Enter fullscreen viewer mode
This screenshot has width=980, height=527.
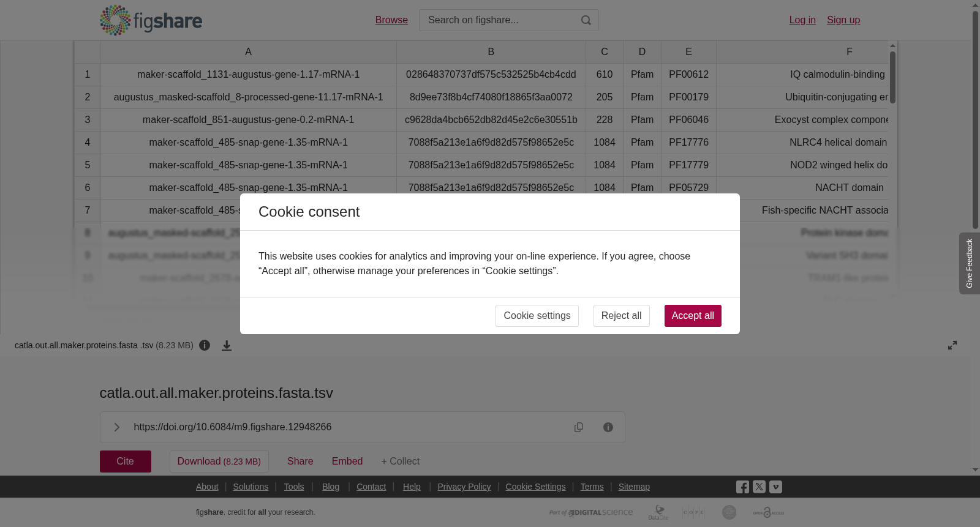point(952,345)
